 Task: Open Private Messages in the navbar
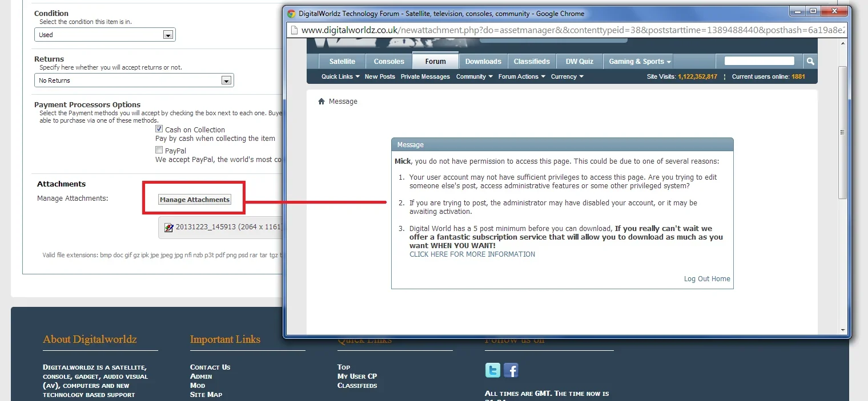click(425, 76)
